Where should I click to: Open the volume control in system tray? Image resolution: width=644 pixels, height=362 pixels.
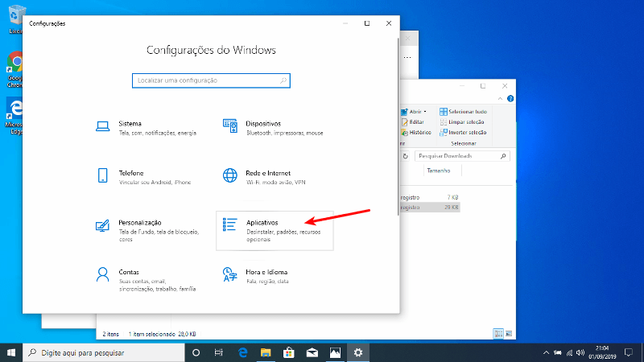[x=580, y=352]
